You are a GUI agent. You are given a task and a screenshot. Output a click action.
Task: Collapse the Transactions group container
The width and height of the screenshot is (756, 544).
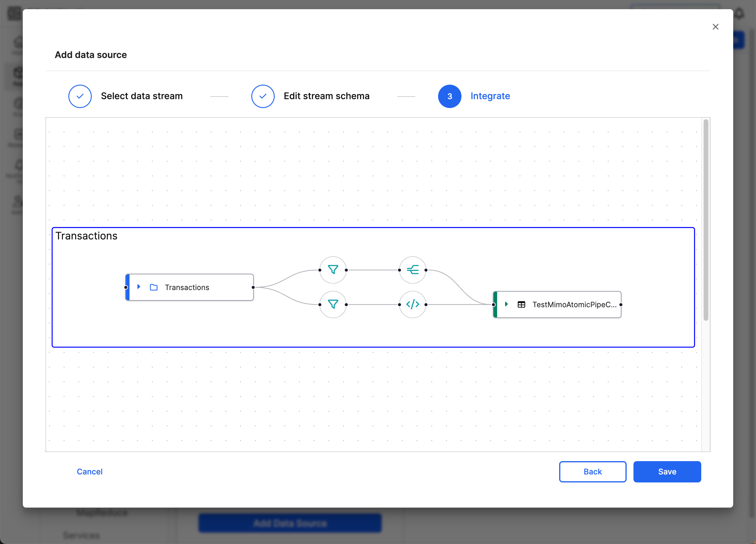coord(86,236)
